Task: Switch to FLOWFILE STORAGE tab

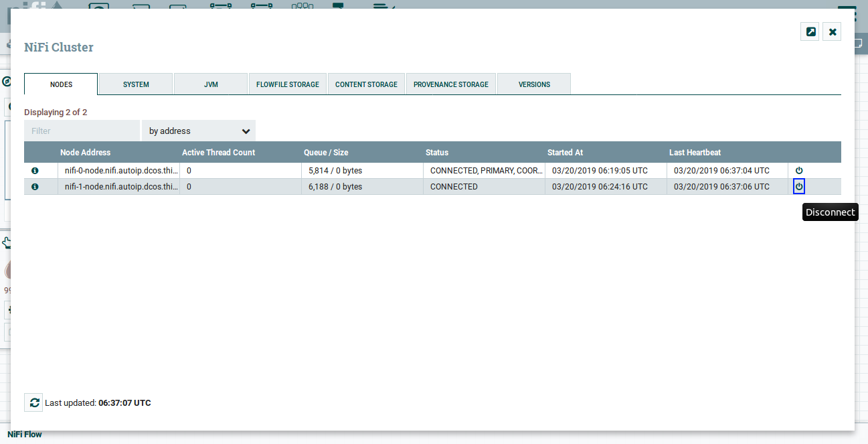Action: pos(288,84)
